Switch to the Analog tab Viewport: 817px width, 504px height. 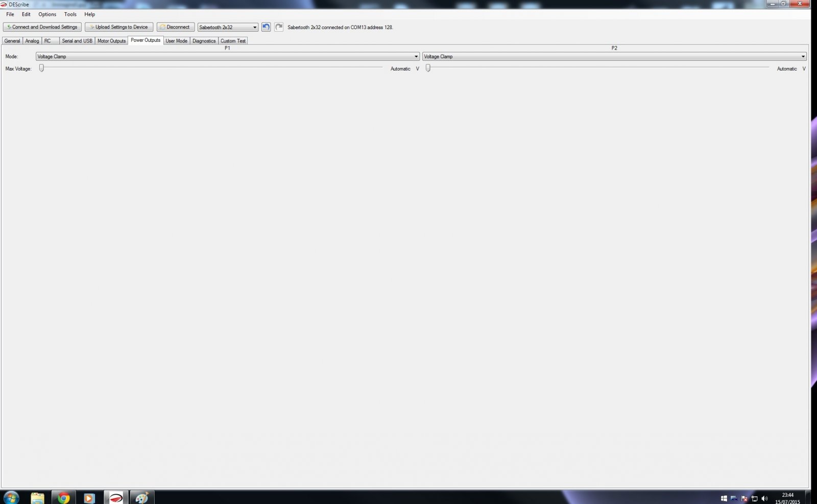pos(32,41)
